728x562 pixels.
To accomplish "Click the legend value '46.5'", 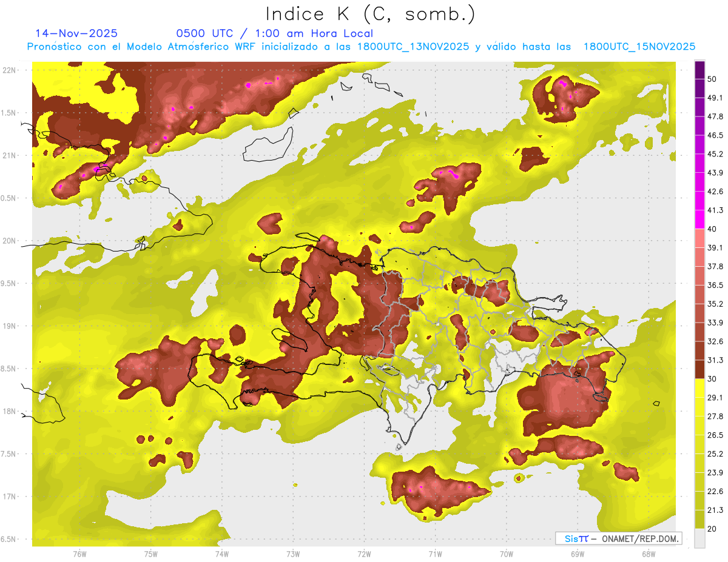I will click(x=715, y=135).
